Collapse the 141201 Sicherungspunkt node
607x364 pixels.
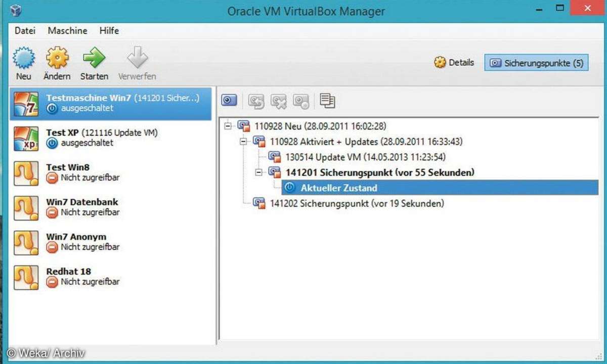click(x=258, y=172)
